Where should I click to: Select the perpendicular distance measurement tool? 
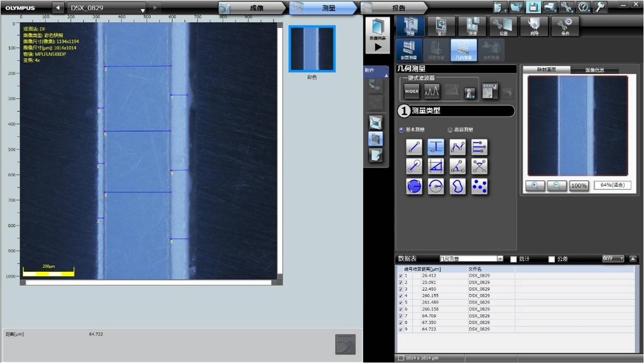[x=436, y=147]
